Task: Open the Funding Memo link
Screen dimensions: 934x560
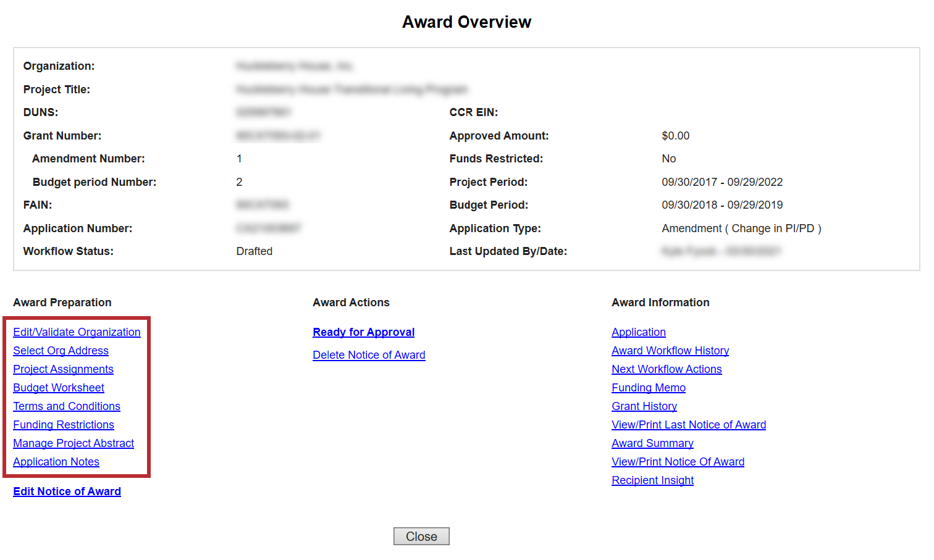Action: point(648,388)
